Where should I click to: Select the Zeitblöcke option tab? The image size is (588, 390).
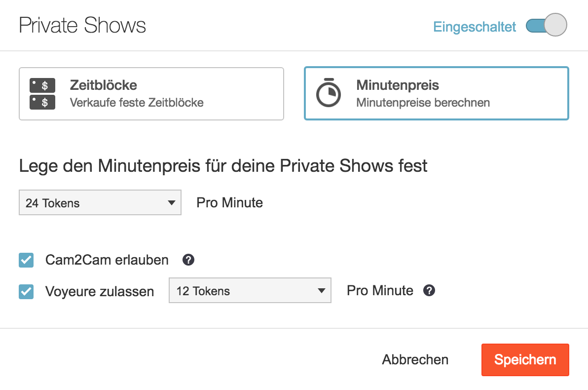[x=151, y=94]
